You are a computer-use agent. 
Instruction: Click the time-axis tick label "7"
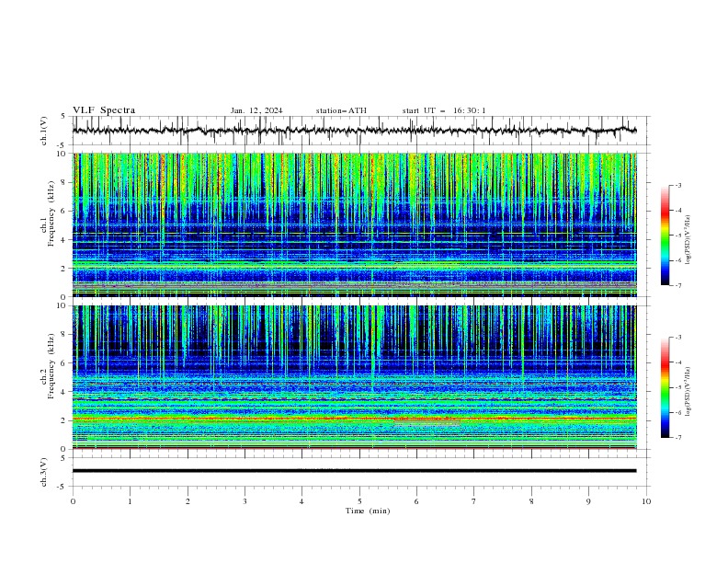[x=474, y=501]
